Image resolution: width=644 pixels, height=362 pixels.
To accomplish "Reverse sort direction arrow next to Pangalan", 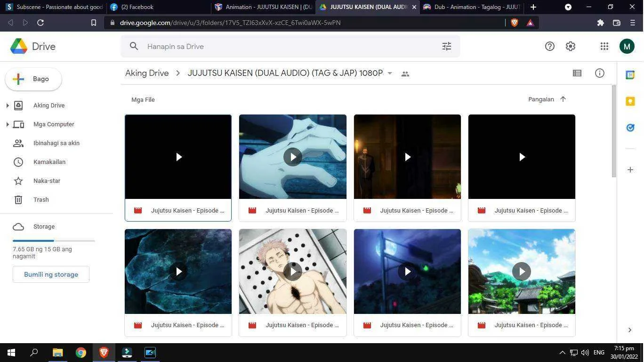I will pos(563,99).
